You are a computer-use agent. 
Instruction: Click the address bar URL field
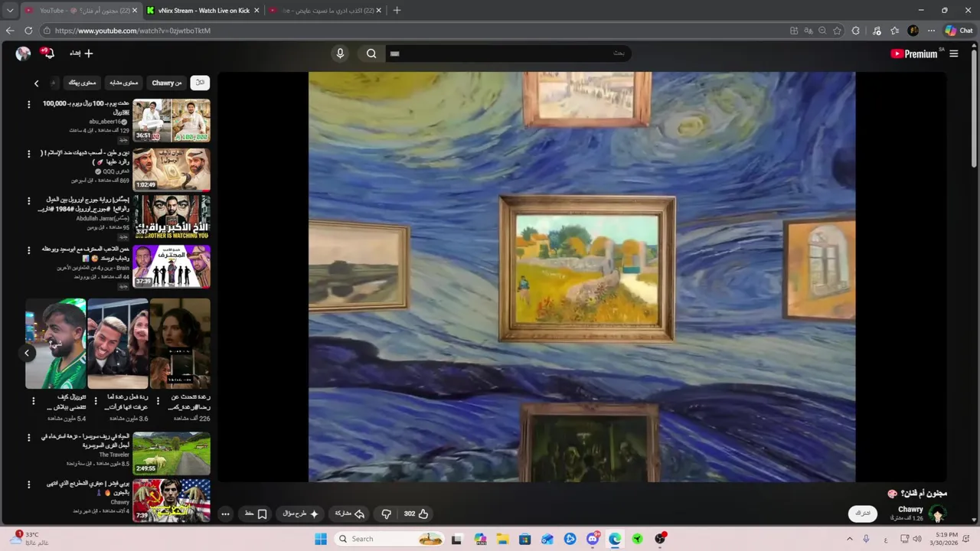tap(413, 31)
